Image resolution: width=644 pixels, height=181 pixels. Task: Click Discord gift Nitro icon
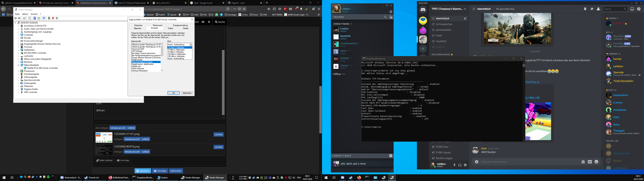tap(583, 162)
